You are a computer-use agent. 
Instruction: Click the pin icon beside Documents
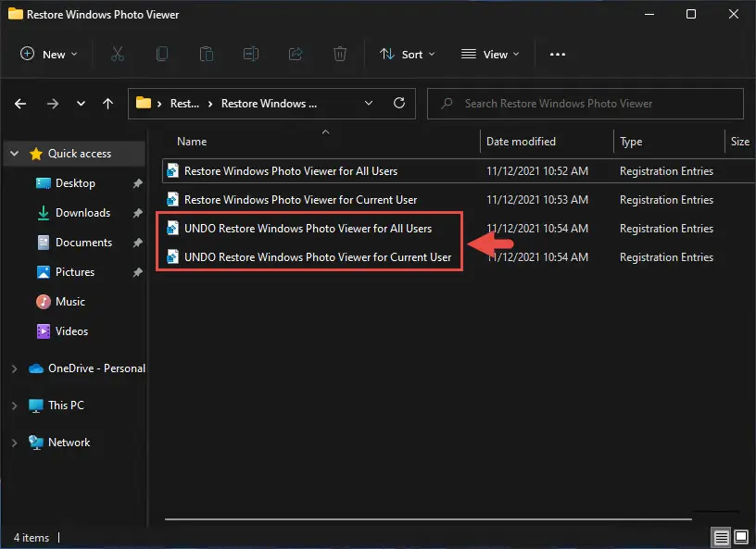138,243
